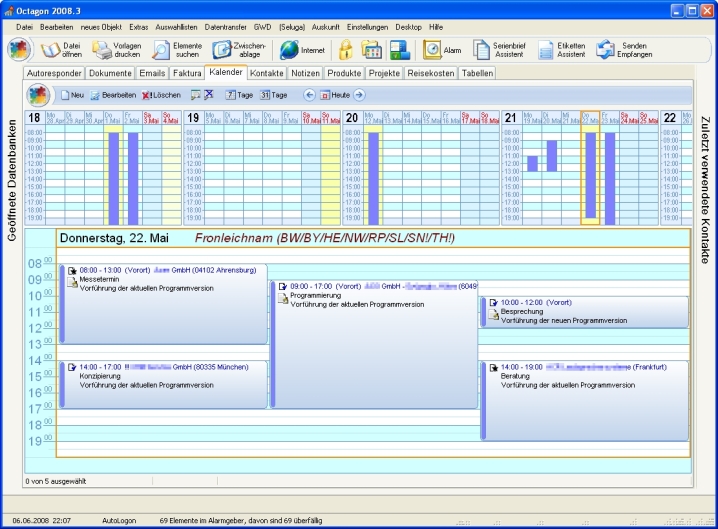Image resolution: width=718 pixels, height=529 pixels.
Task: Open the Alarm clock icon
Action: 432,49
